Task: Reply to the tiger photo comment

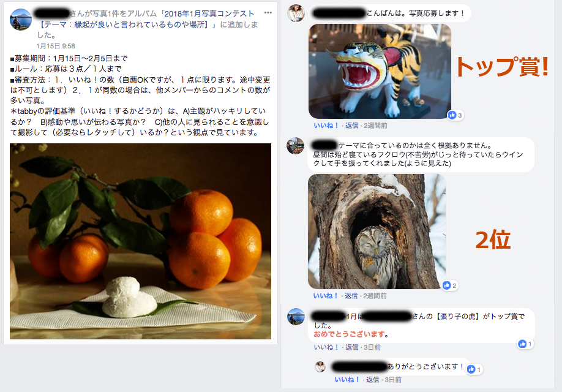Action: tap(351, 126)
